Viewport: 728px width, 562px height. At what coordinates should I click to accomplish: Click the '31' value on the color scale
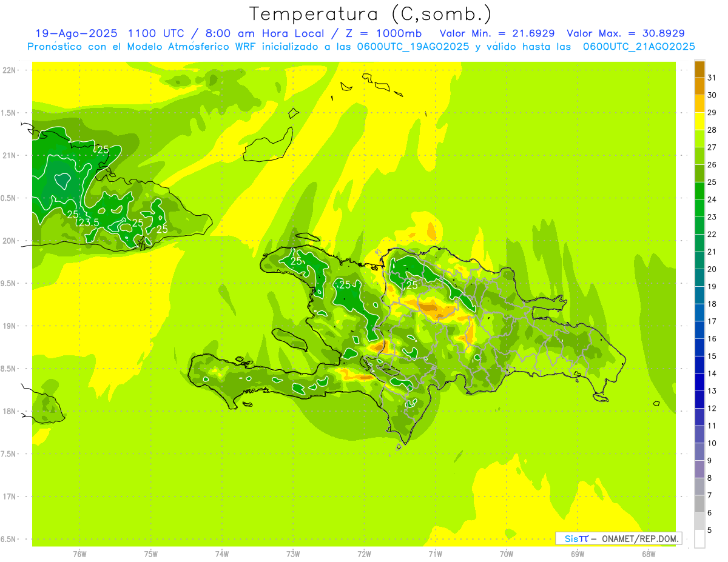pyautogui.click(x=712, y=78)
